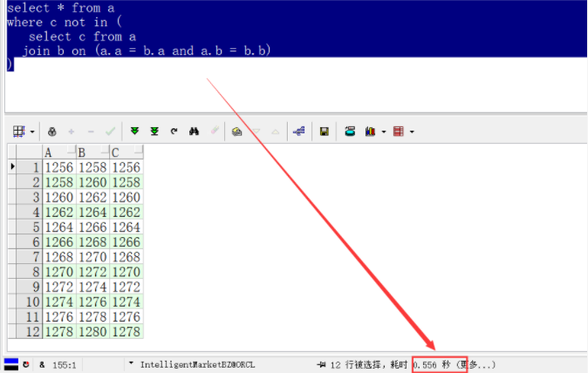Click column header A
The image size is (588, 373).
coord(59,153)
